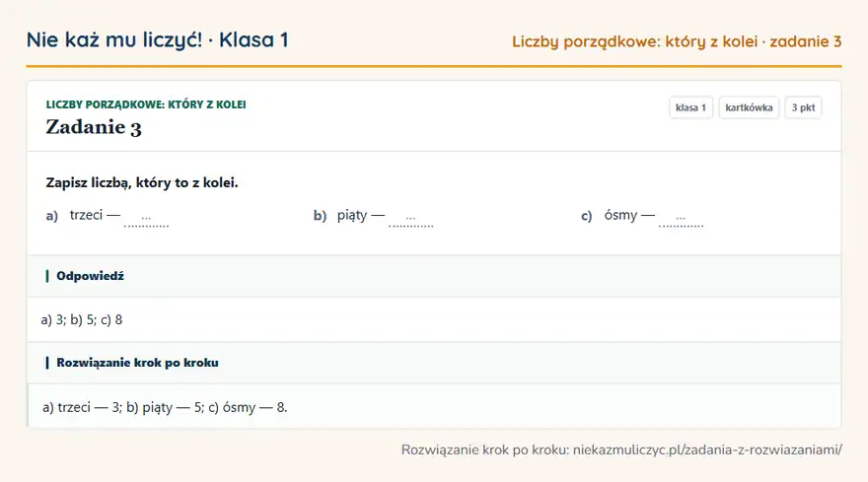The width and height of the screenshot is (868, 482).
Task: Click the 'Nie każ mu liczyć! · Klasa 1' header title
Action: click(157, 39)
